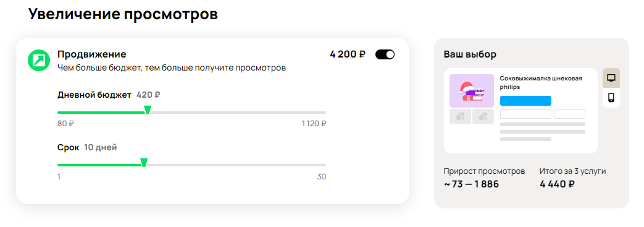Viewport: 644px width, 227px height.
Task: Click Соковыжималка шнековая philips title
Action: [540, 83]
